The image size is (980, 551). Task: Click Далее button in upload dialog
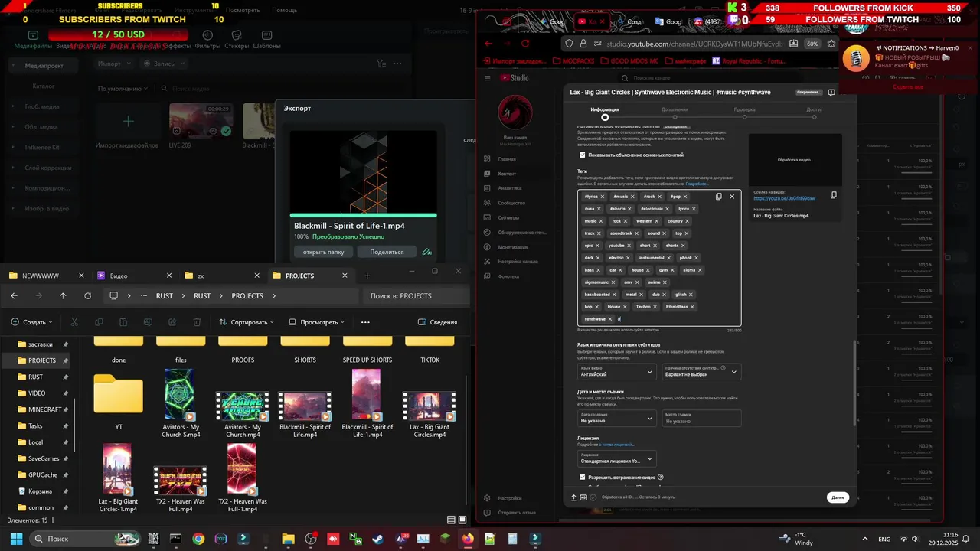tap(838, 497)
